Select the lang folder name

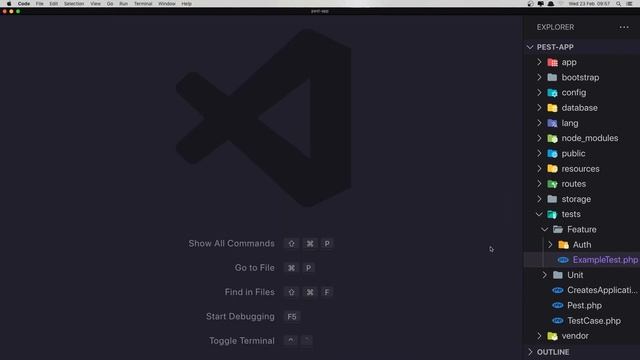(570, 123)
